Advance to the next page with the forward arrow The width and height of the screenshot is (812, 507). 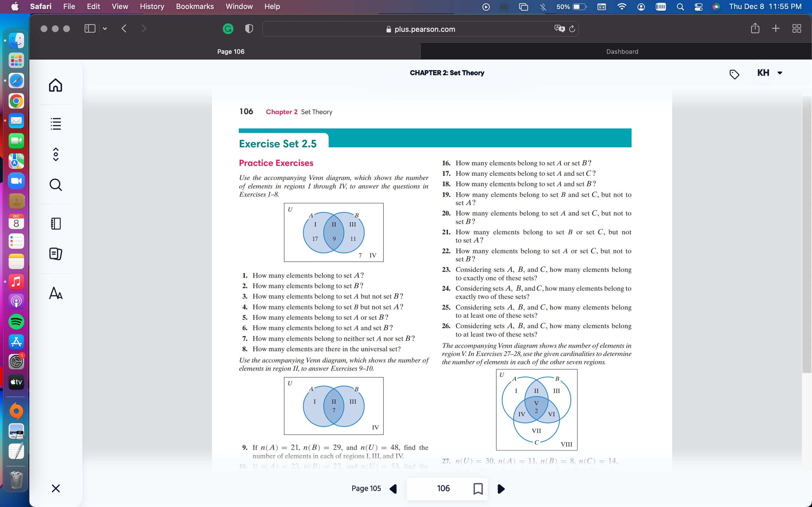tap(501, 489)
